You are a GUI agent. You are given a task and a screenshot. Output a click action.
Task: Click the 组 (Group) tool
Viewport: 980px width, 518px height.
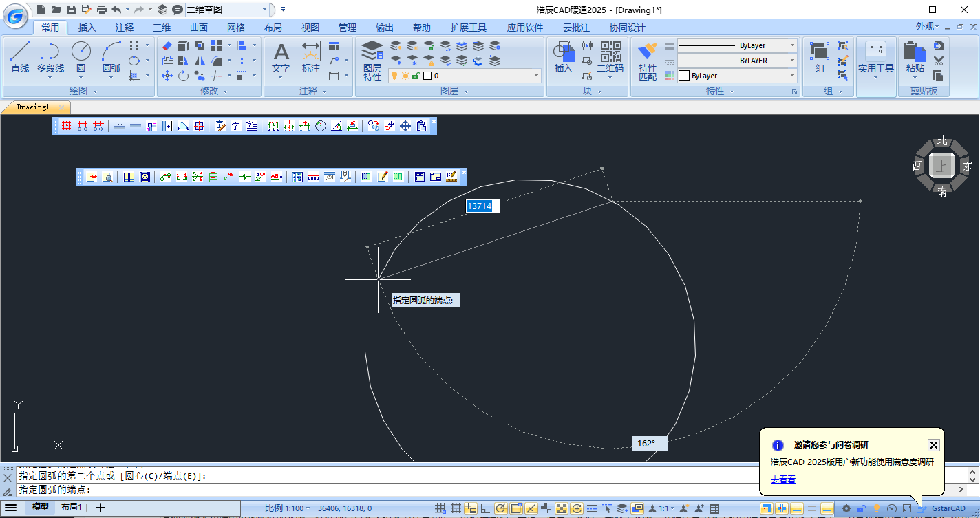[x=820, y=56]
